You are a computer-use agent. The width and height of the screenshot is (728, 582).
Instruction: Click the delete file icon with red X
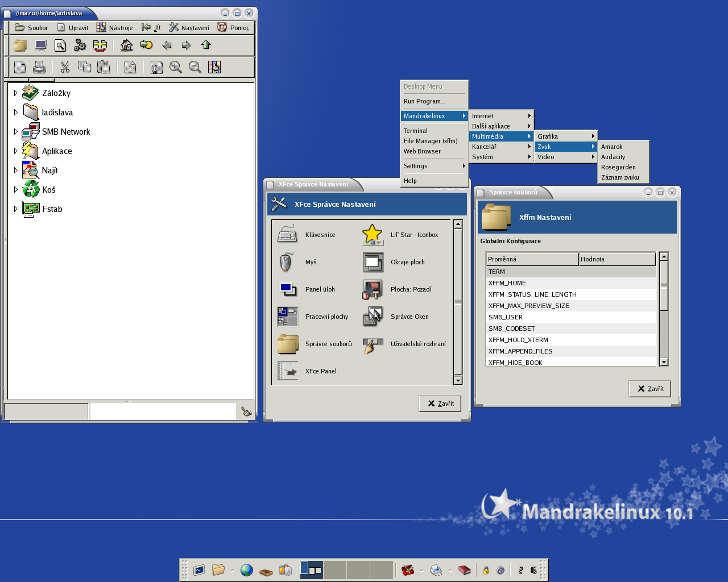tap(130, 67)
